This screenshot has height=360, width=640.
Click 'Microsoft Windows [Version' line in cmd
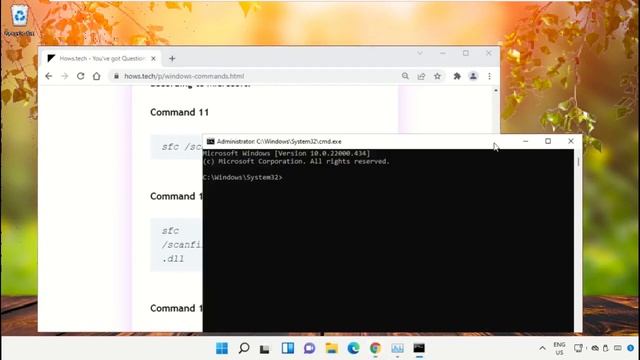tap(287, 153)
